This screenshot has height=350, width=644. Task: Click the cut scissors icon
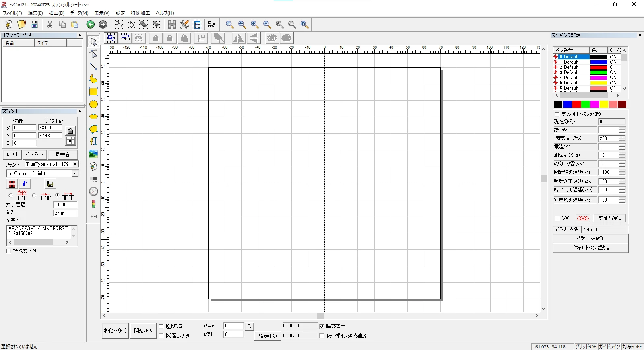pyautogui.click(x=50, y=25)
